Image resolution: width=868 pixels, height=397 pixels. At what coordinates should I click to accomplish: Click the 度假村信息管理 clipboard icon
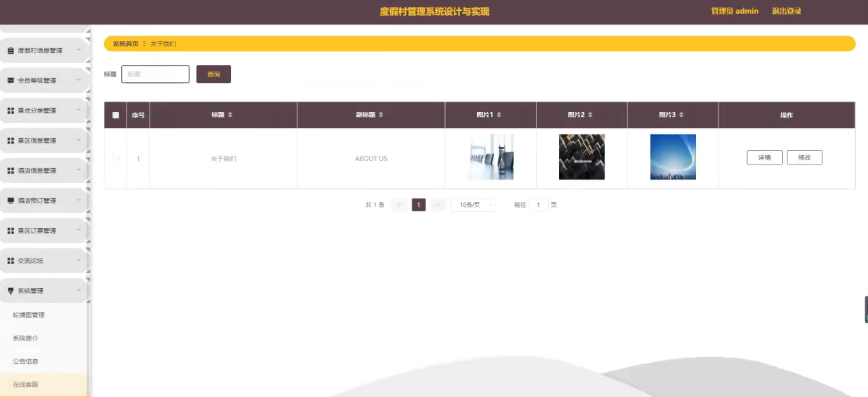tap(11, 50)
